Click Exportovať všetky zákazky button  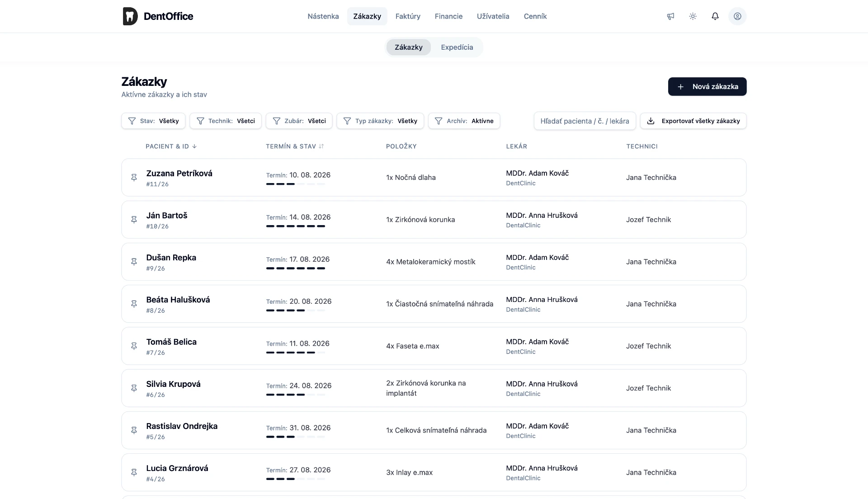click(693, 121)
